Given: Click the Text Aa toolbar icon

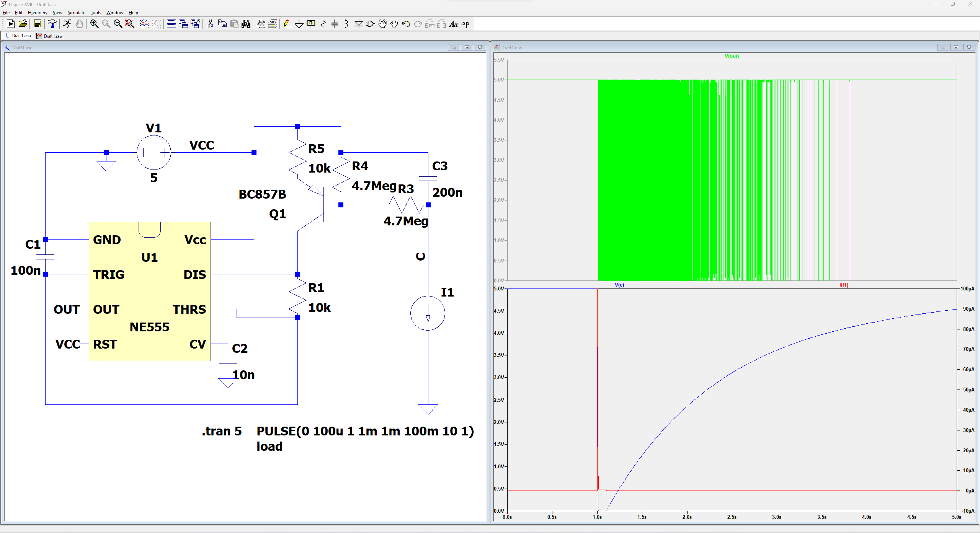Looking at the screenshot, I should click(x=454, y=24).
